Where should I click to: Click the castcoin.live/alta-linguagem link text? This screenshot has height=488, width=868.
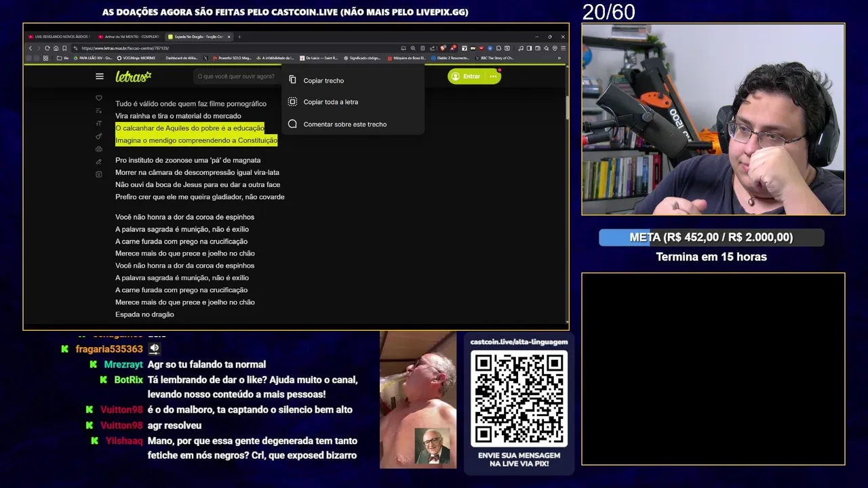click(519, 342)
